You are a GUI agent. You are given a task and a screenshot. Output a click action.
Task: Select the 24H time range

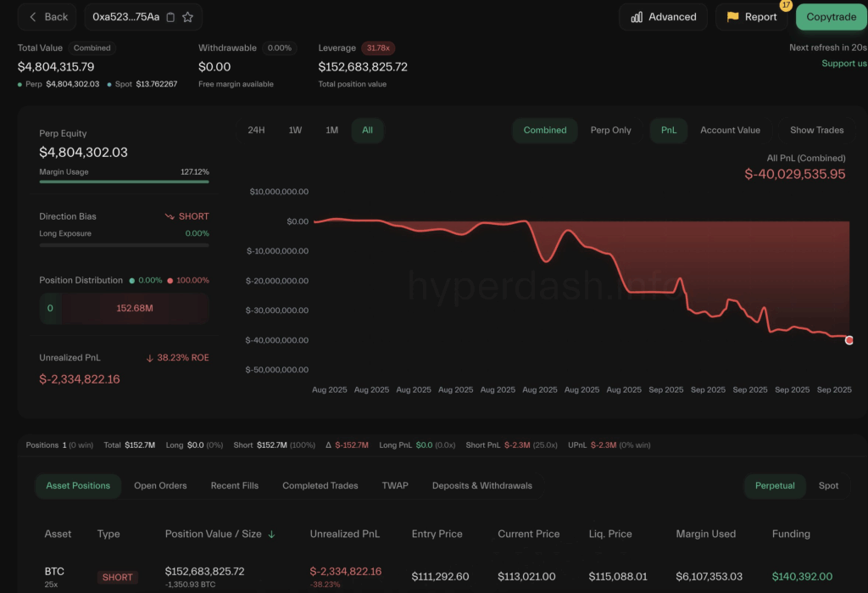point(256,131)
